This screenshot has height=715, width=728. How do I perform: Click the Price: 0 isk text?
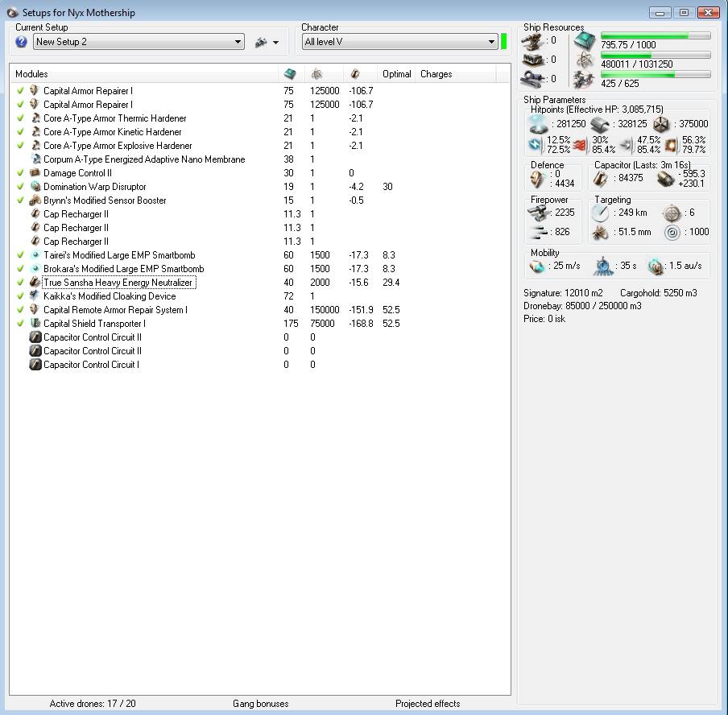544,319
